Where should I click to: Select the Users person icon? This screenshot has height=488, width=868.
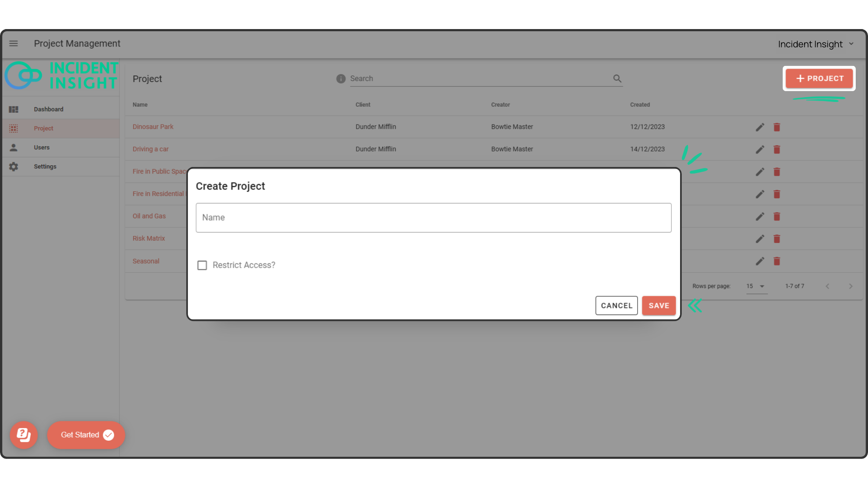(x=13, y=147)
